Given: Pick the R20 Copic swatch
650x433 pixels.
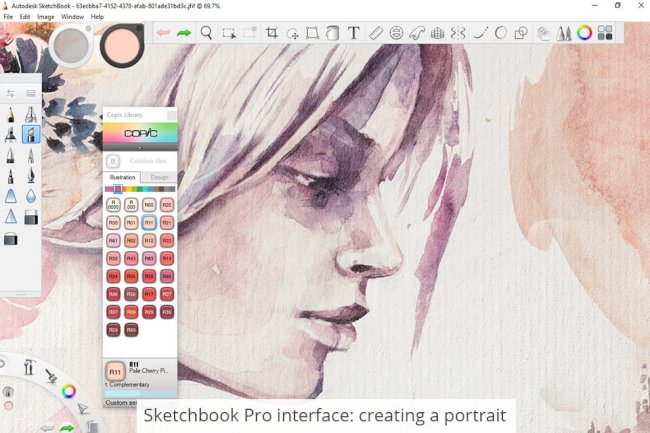Looking at the screenshot, I should click(x=167, y=205).
